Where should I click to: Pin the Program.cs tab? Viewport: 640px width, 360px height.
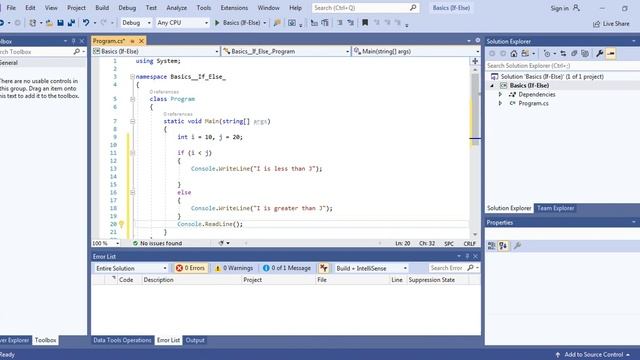[x=132, y=41]
